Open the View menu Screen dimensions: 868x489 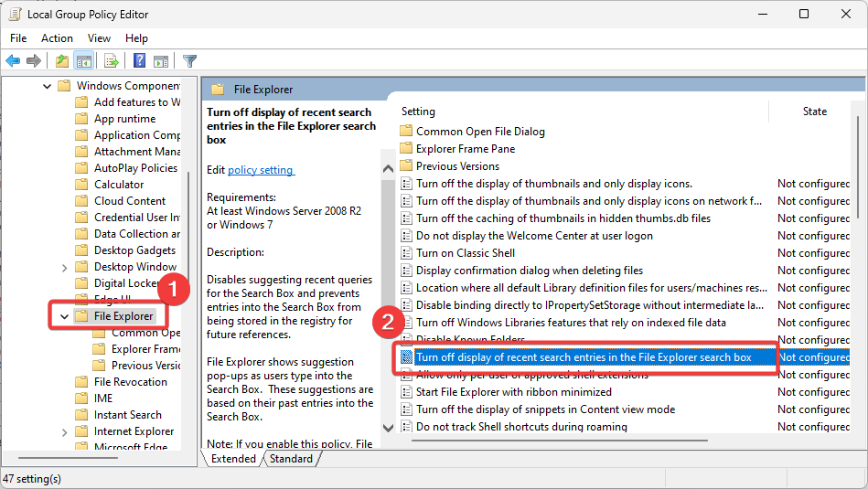pyautogui.click(x=99, y=38)
